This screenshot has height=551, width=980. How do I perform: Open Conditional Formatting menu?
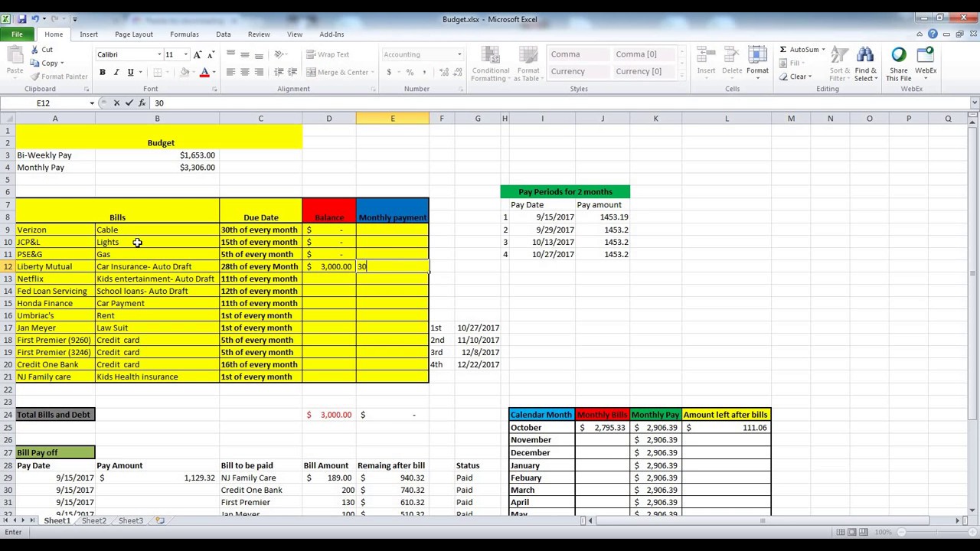click(490, 64)
